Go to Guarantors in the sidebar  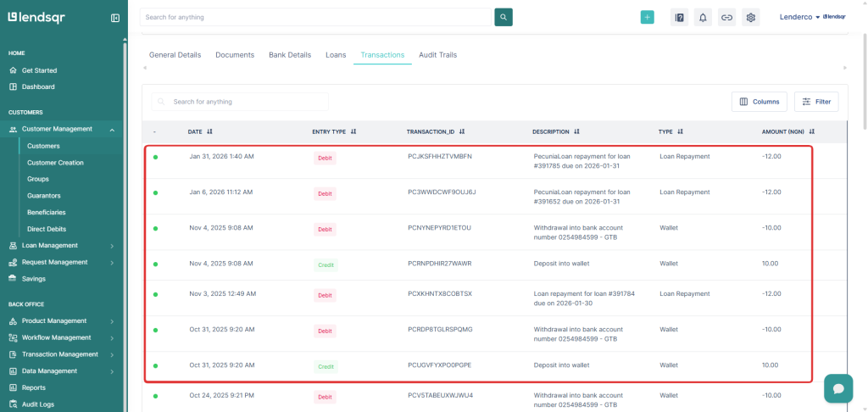(x=44, y=196)
